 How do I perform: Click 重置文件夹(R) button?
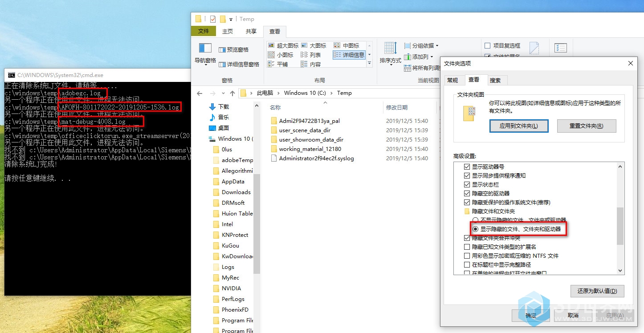pos(587,126)
